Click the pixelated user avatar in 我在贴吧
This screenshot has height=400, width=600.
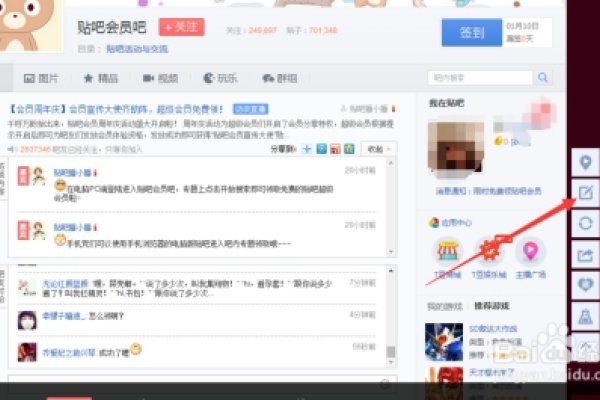pyautogui.click(x=456, y=149)
